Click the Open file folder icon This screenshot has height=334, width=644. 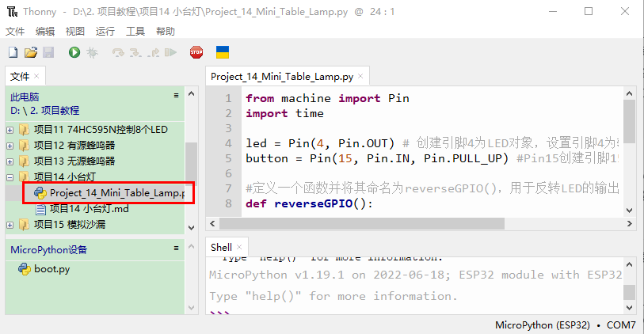click(31, 52)
